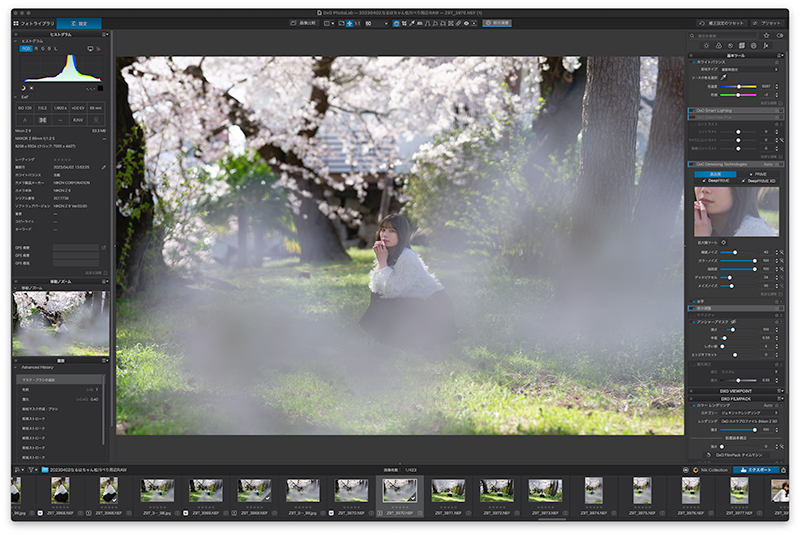This screenshot has height=535, width=800.
Task: Open the Light palette sun icon
Action: coord(707,45)
